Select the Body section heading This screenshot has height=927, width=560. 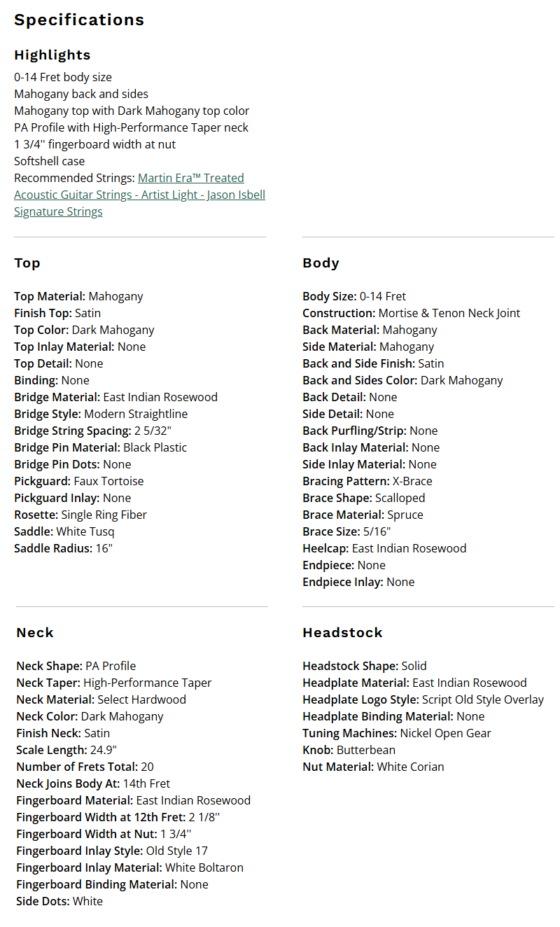point(321,263)
